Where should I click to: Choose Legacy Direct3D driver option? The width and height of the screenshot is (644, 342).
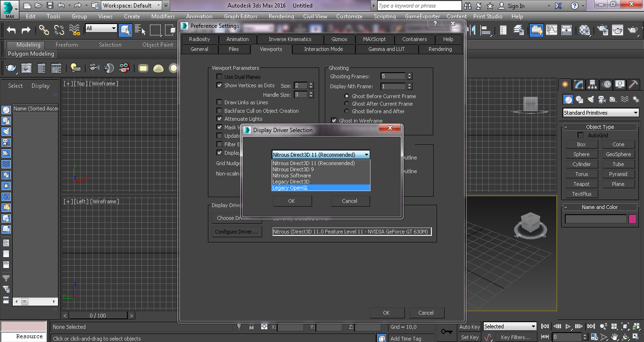point(321,182)
